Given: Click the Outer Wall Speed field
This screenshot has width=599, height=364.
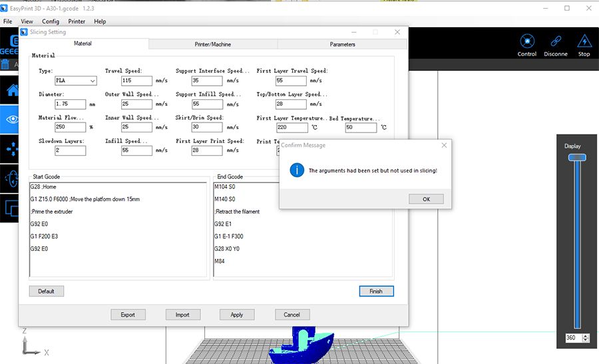Looking at the screenshot, I should click(x=136, y=104).
